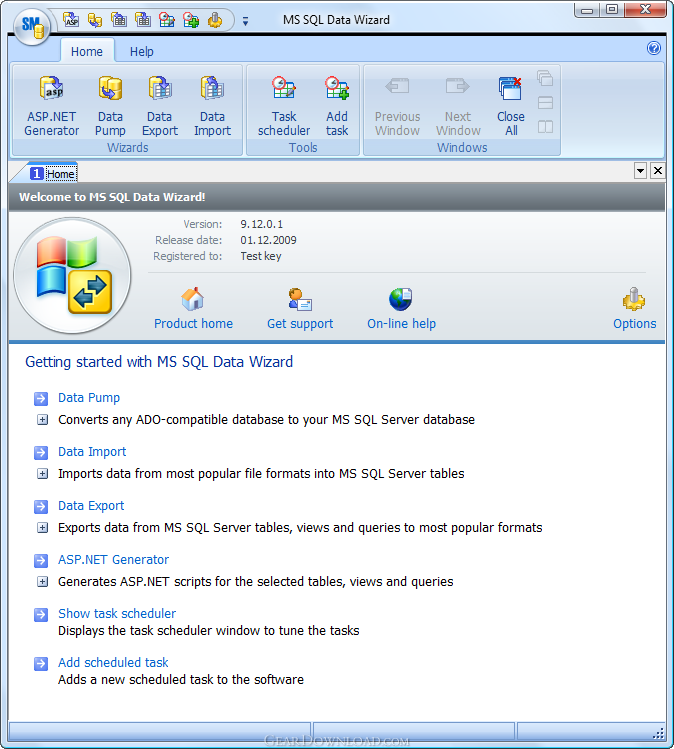Launch ASP.NET Generator from quick access toolbar
The height and width of the screenshot is (749, 674).
(71, 20)
